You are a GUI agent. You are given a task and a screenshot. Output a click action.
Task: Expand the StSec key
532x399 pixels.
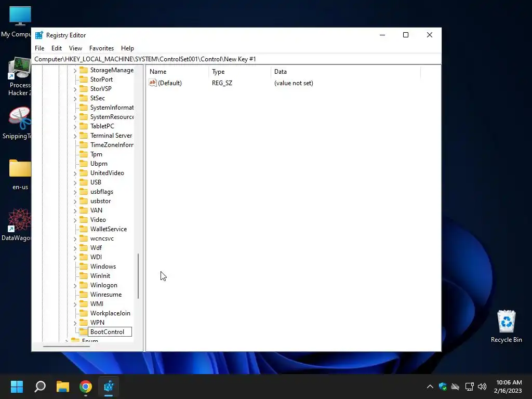pos(75,98)
